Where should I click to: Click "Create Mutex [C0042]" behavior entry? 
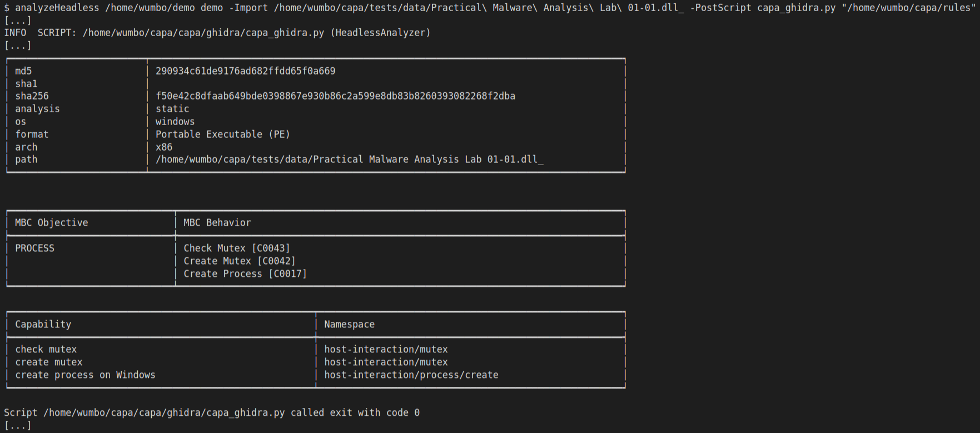tap(239, 261)
